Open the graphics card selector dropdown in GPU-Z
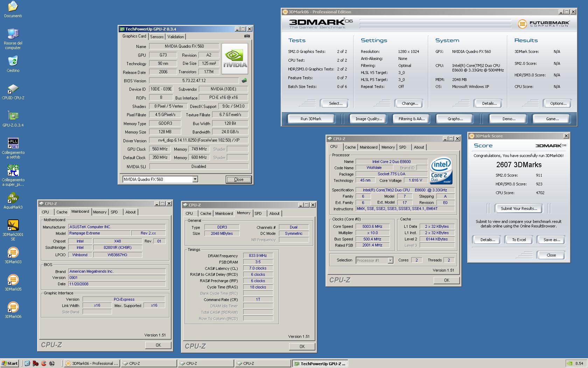The width and height of the screenshot is (588, 368). coord(195,179)
